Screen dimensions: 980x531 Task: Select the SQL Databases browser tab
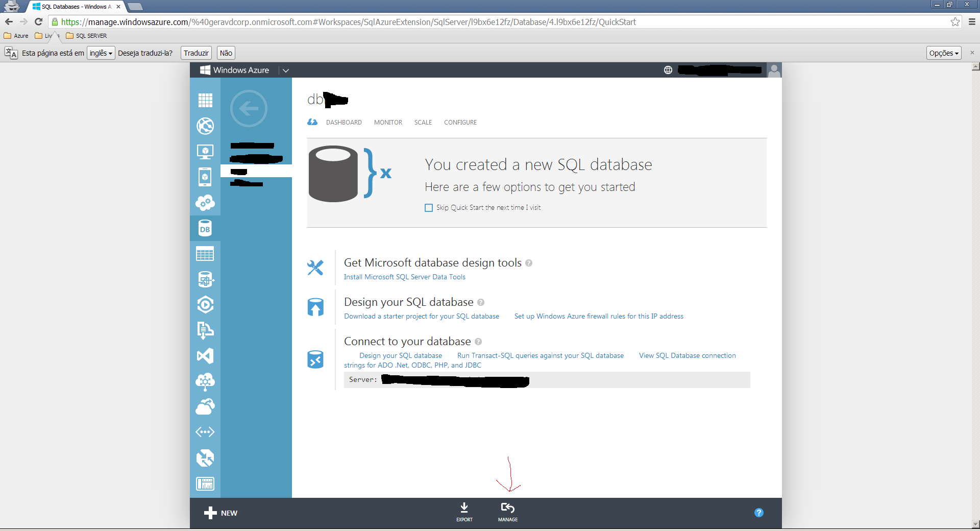coord(77,7)
